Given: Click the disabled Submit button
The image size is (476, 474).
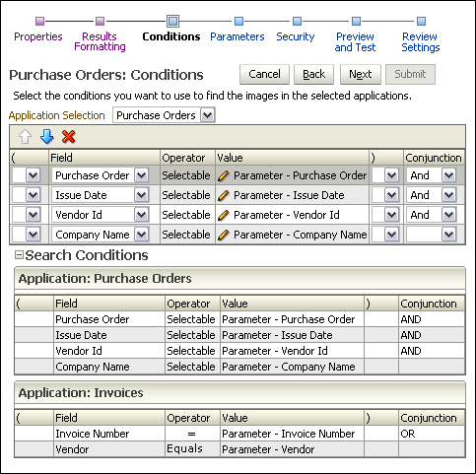Looking at the screenshot, I should [410, 74].
